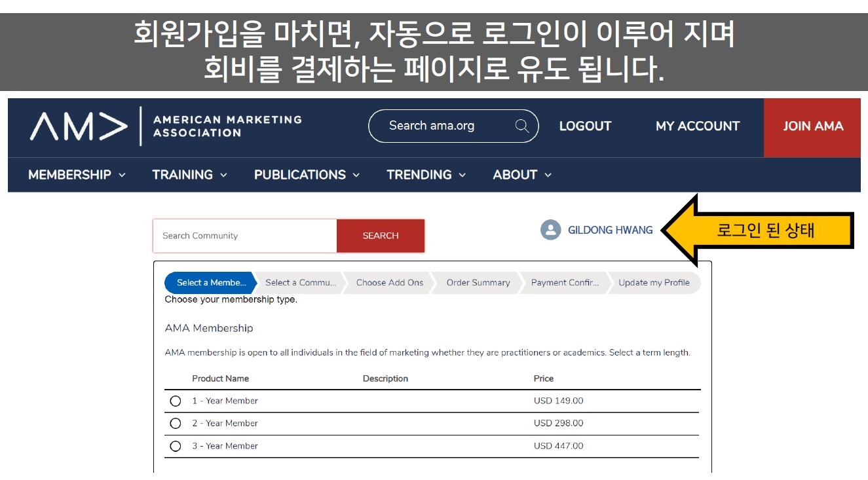Focus the Search Community input field

(x=245, y=236)
